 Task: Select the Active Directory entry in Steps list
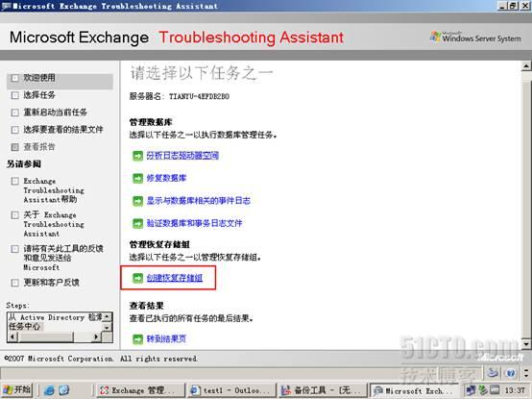[56, 317]
